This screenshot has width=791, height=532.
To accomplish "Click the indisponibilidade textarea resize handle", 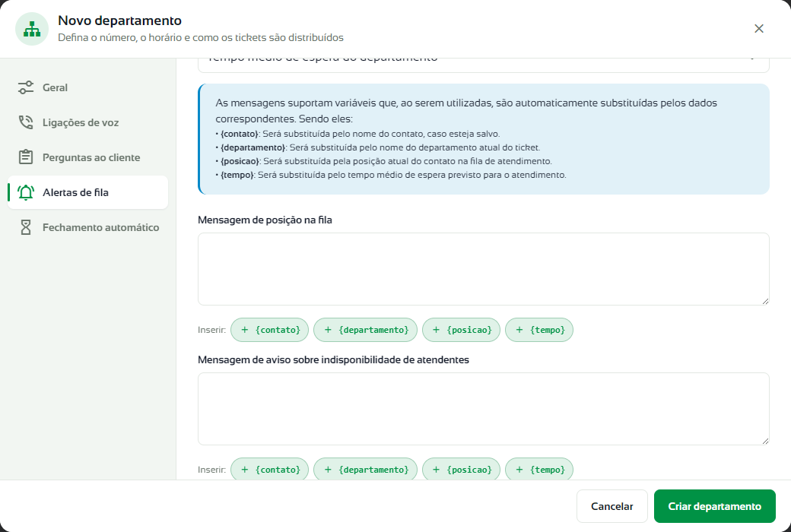I will pos(765,441).
